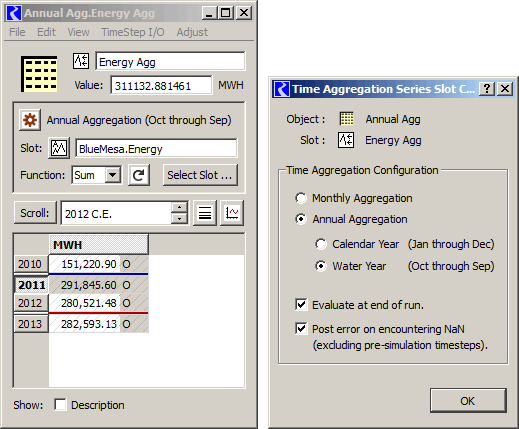Viewport: 519px width, 429px height.
Task: Click the Select Slot ... button
Action: click(x=200, y=175)
